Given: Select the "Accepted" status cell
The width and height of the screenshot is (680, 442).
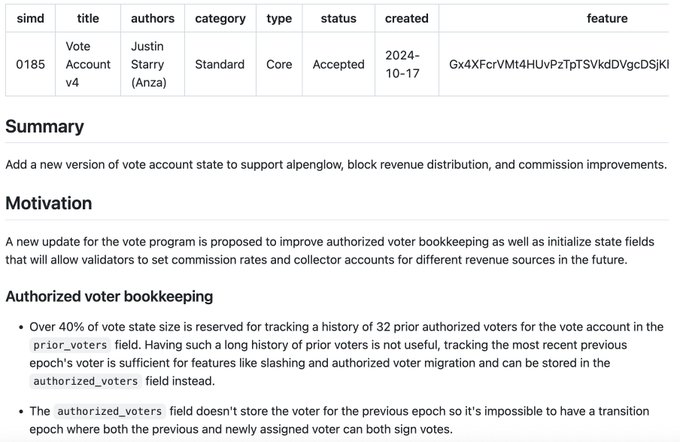Looking at the screenshot, I should pos(338,64).
